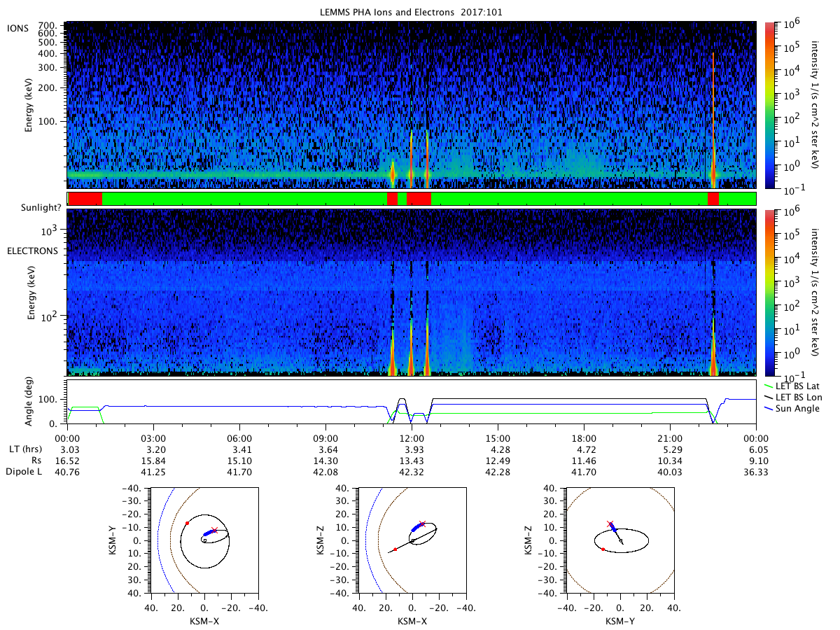This screenshot has width=840, height=630.
Task: Click the first red segment of the Sunlight bar
Action: point(85,199)
